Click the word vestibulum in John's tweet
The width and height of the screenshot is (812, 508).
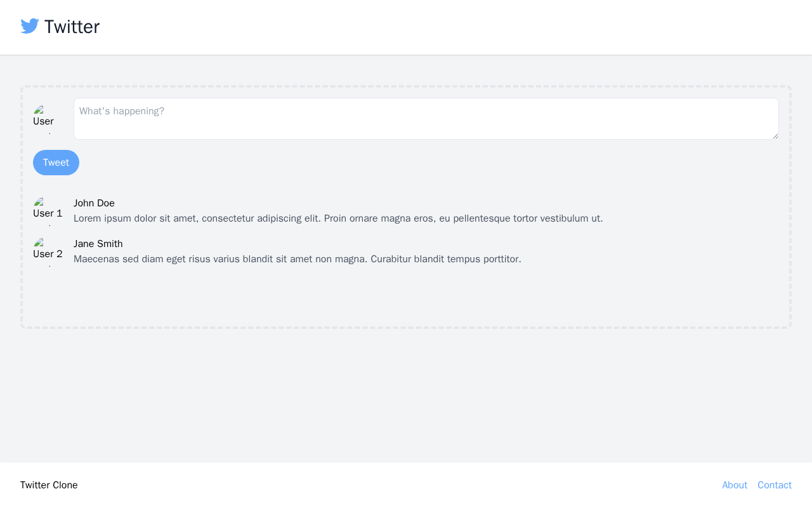(565, 218)
